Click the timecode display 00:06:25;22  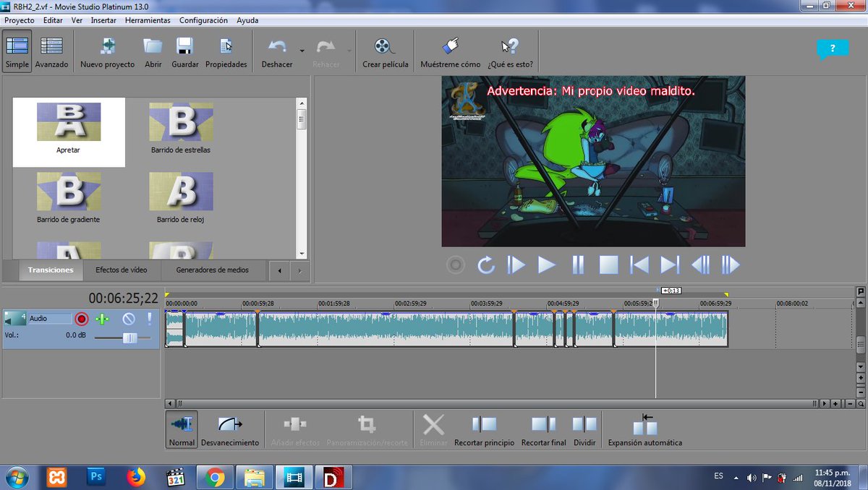tap(123, 298)
